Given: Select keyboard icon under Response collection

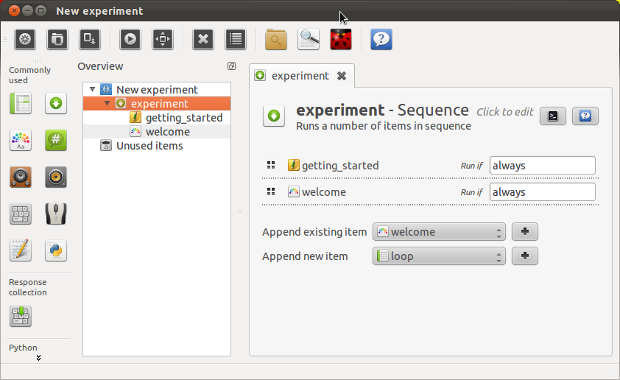Looking at the screenshot, I should (x=21, y=316).
